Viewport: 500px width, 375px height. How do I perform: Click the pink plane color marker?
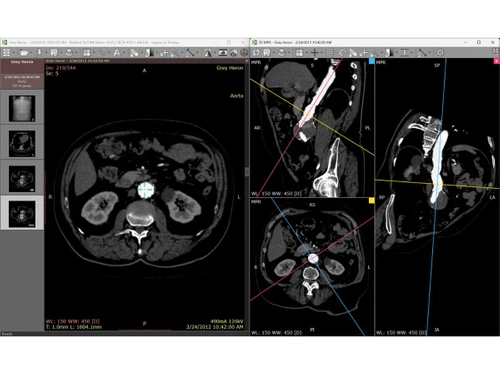pos(497,61)
